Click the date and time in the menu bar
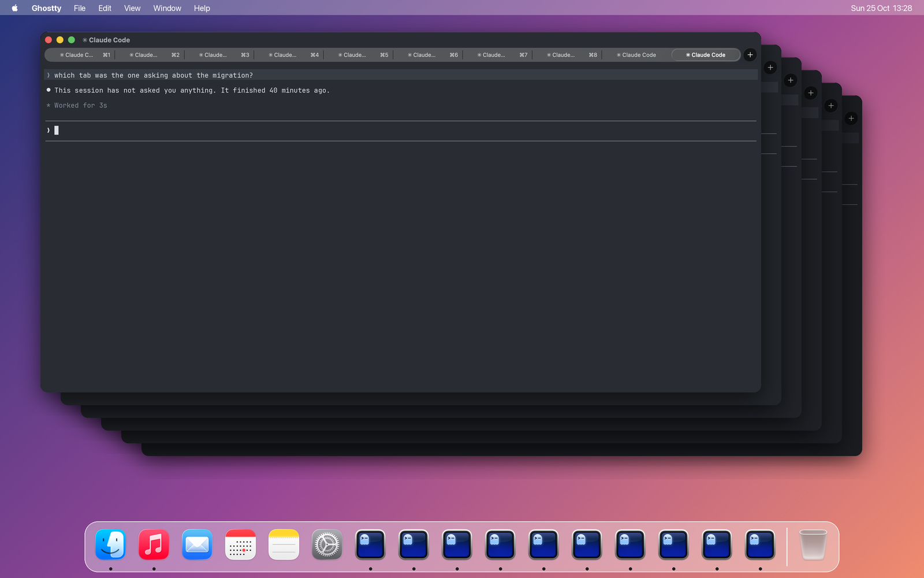Screen dimensions: 924x578 [881, 8]
